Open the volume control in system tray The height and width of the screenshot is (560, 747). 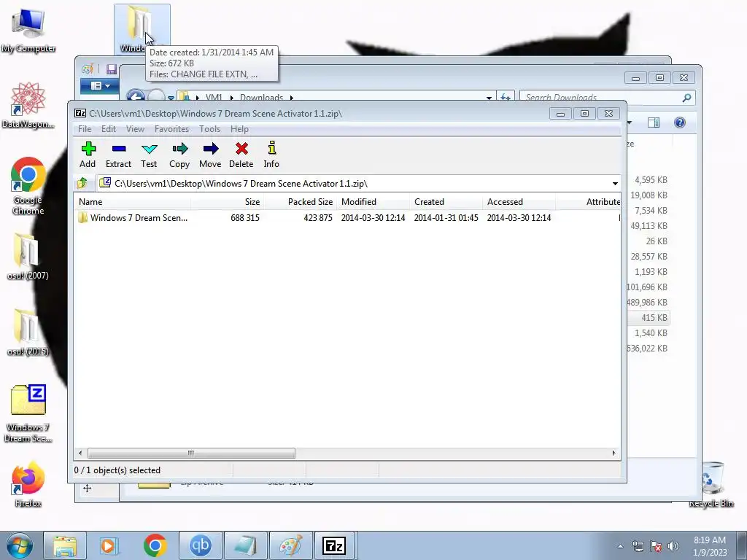pyautogui.click(x=673, y=546)
